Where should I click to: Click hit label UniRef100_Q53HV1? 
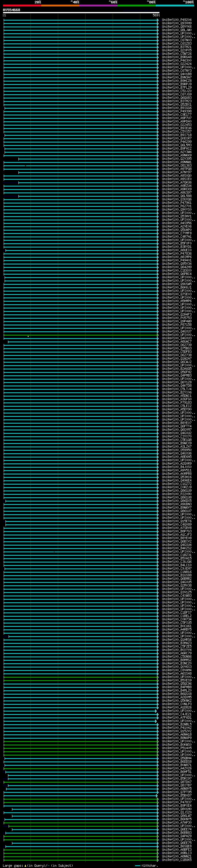(x=176, y=216)
